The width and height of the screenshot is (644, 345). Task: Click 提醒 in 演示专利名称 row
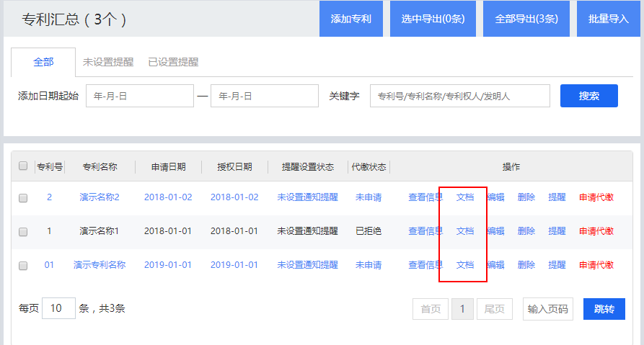point(557,265)
